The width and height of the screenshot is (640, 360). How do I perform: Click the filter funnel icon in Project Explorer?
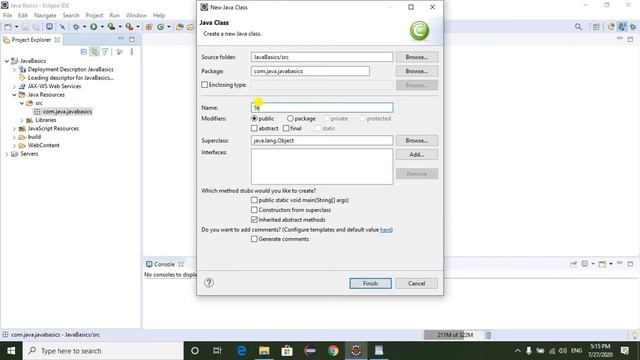pos(105,52)
